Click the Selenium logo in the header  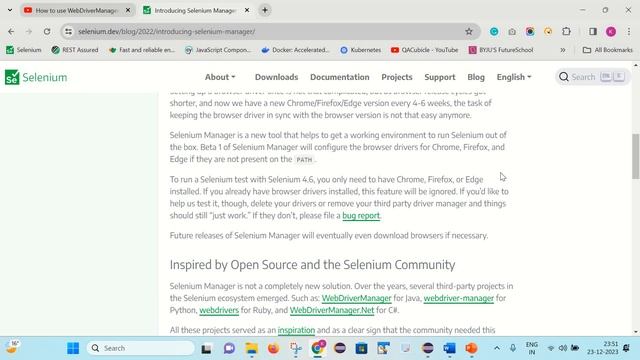click(x=36, y=77)
